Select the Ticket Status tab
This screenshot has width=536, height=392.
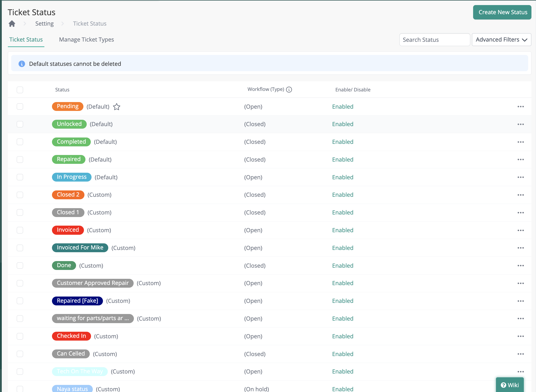26,40
